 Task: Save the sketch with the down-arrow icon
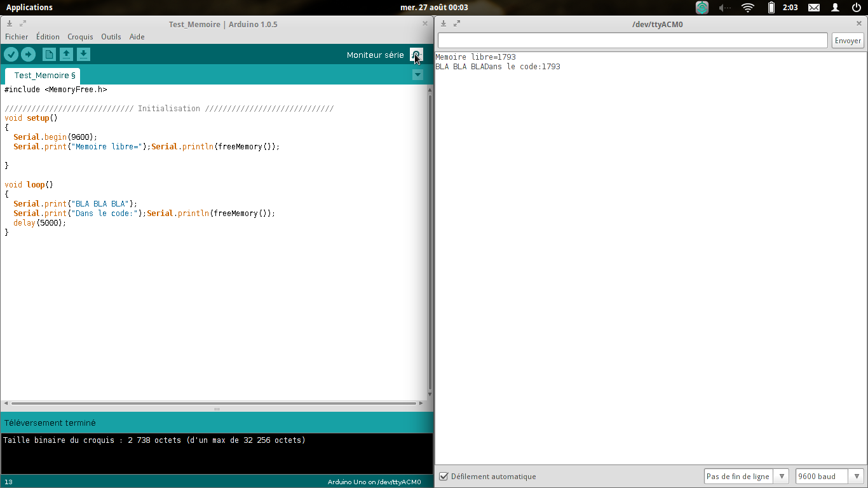tap(84, 55)
